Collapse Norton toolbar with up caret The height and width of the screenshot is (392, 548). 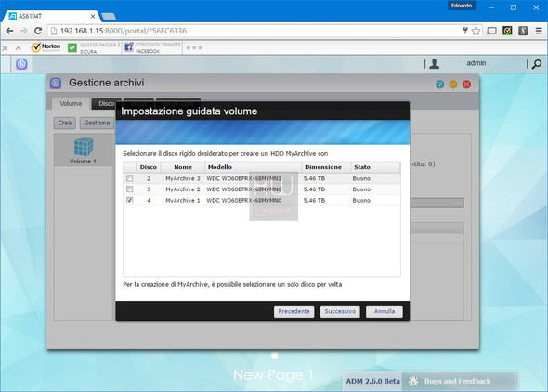click(19, 48)
